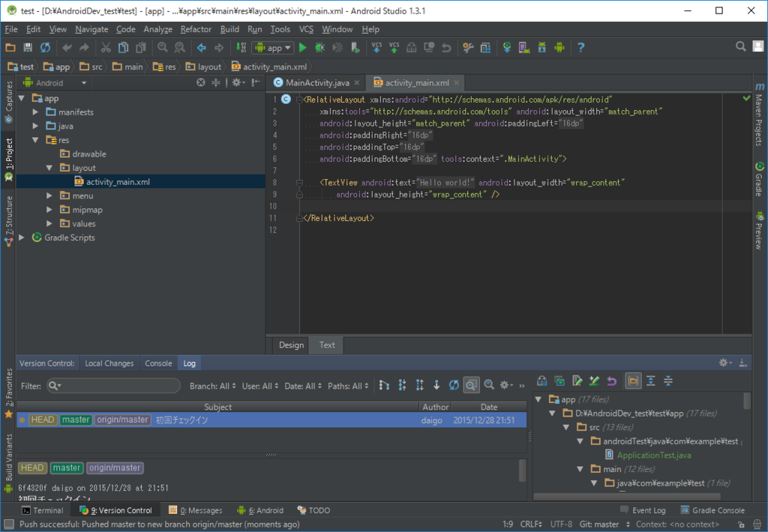Expand the manifests folder
Screen dimensions: 768x532
click(x=35, y=112)
